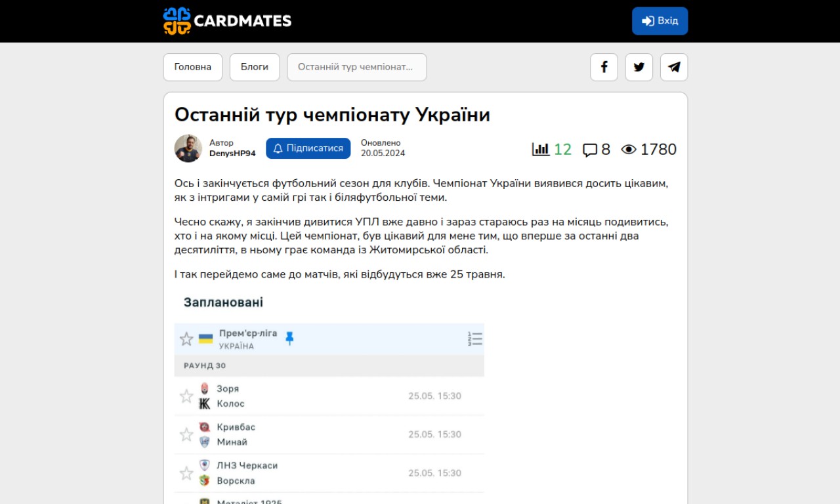This screenshot has height=504, width=840.
Task: Open author DenysHP94 profile link
Action: (232, 154)
